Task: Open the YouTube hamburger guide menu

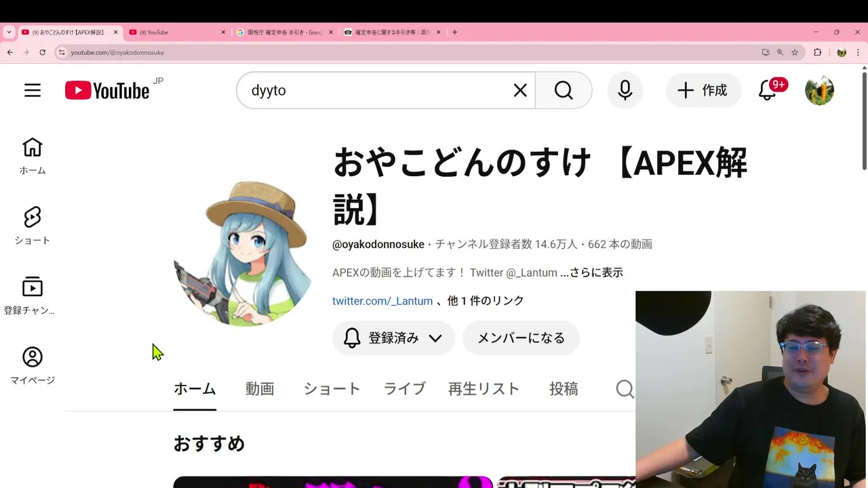Action: pos(33,90)
